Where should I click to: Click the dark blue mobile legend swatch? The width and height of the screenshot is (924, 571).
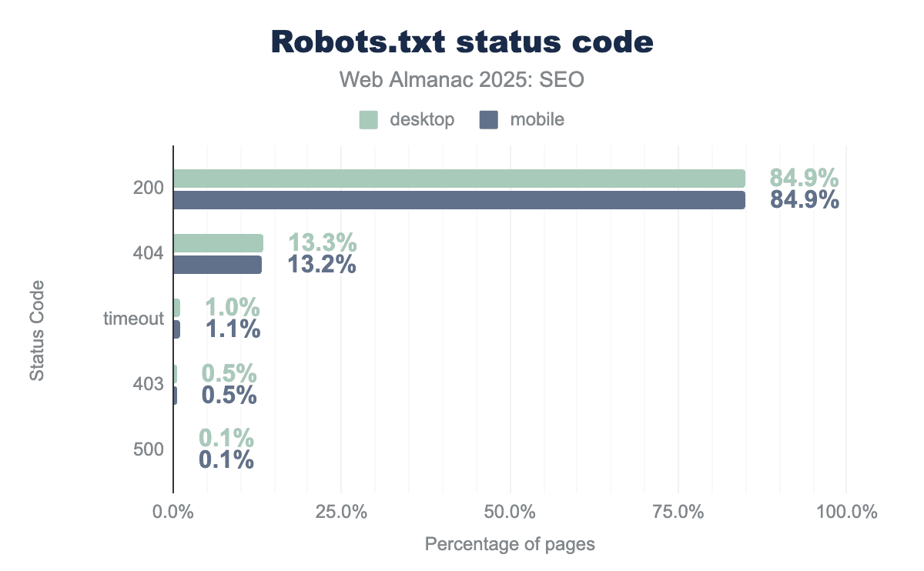pos(488,120)
